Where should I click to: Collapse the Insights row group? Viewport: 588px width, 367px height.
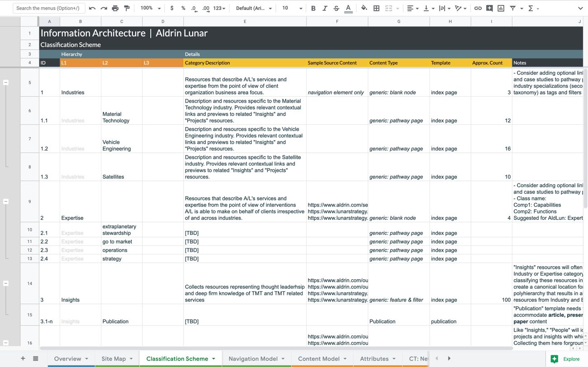pyautogui.click(x=6, y=283)
